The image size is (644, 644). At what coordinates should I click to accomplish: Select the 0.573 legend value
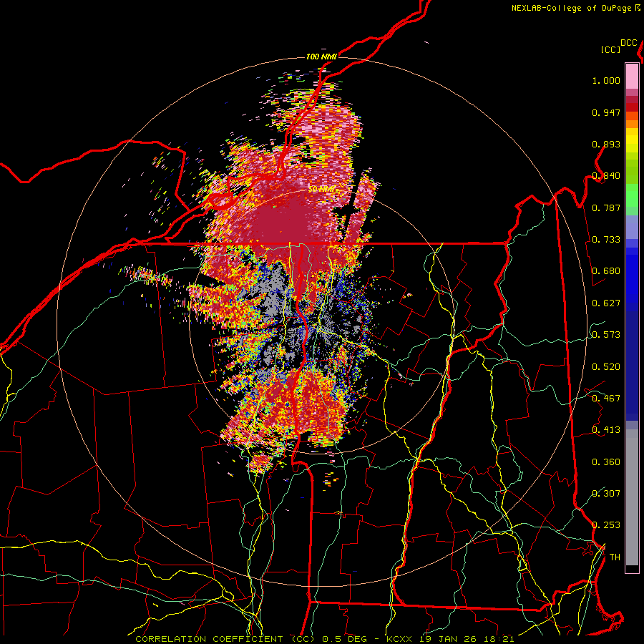click(606, 335)
